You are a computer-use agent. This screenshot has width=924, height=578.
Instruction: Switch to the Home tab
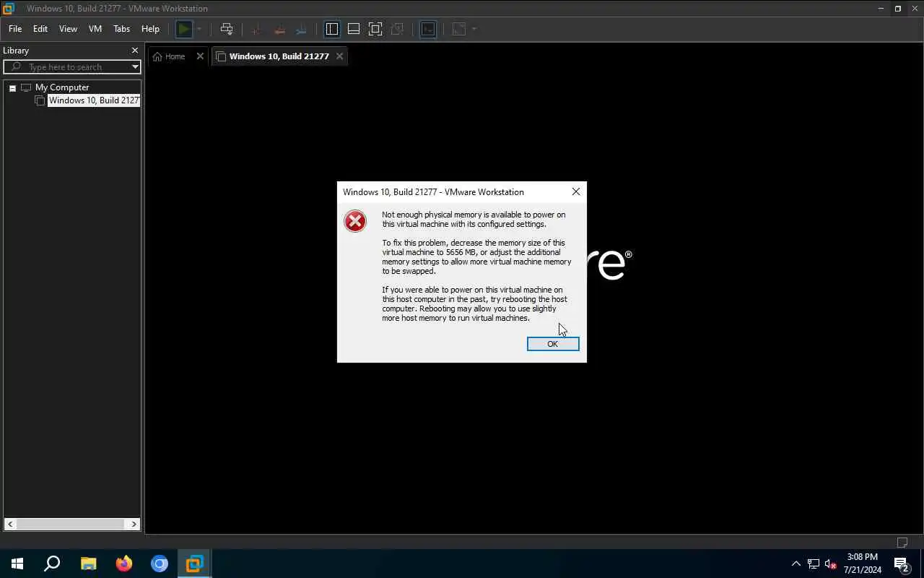tap(169, 56)
